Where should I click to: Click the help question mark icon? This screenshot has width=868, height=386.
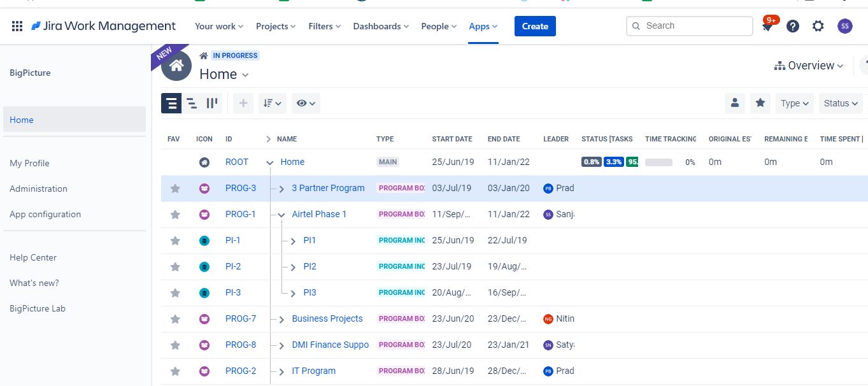point(793,26)
